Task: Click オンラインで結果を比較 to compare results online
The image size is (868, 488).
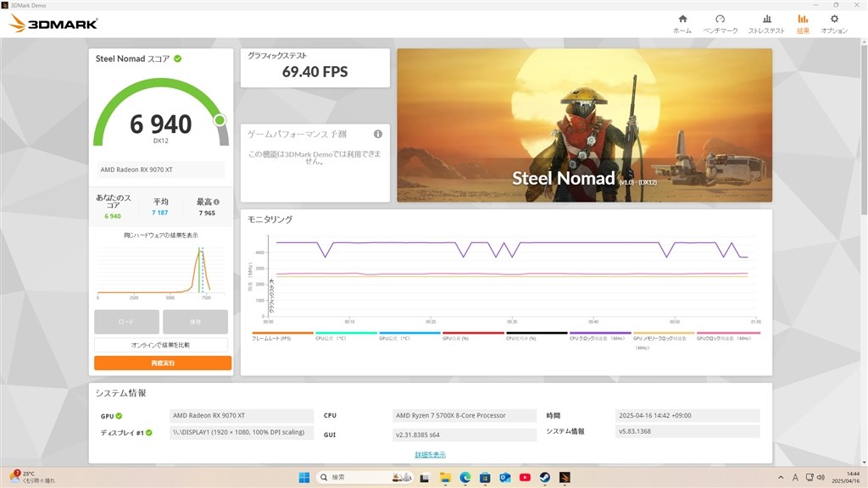Action: tap(160, 343)
